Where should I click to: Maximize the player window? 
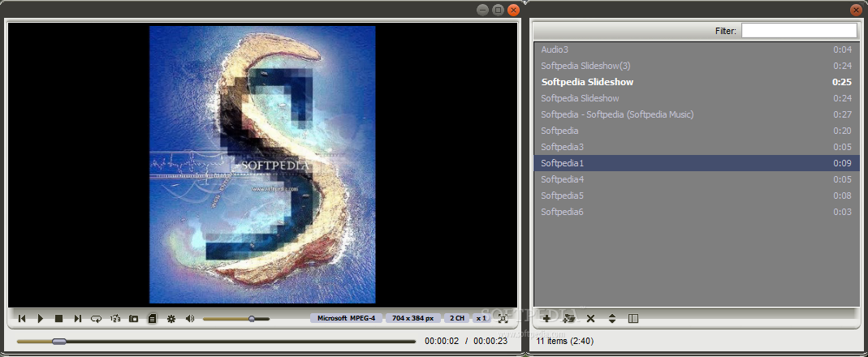pyautogui.click(x=499, y=10)
